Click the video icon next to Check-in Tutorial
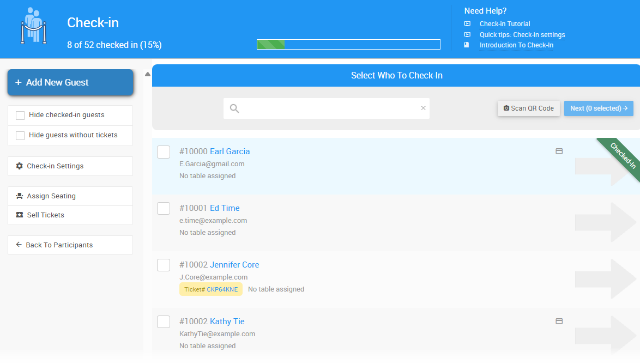This screenshot has height=364, width=640. pos(467,23)
